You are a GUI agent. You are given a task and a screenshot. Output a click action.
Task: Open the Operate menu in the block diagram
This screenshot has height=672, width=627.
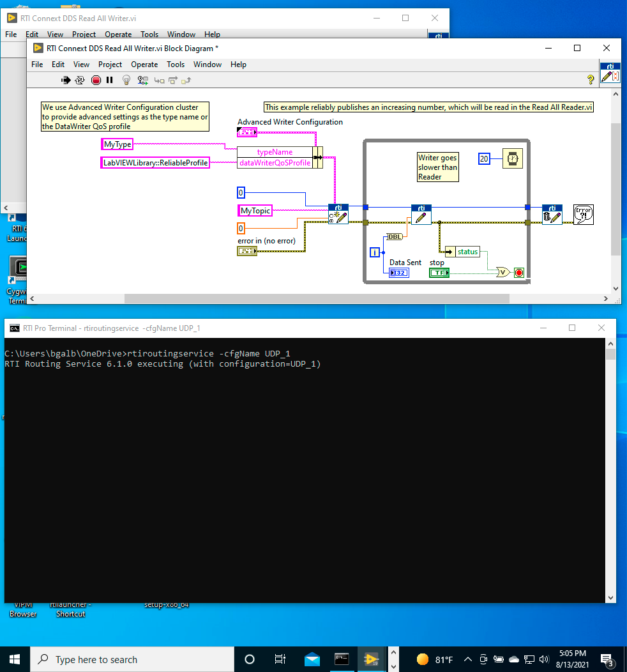click(x=144, y=64)
